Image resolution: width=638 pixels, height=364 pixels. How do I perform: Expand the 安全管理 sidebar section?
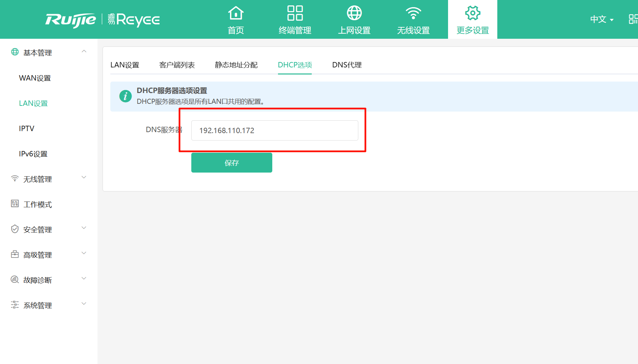pos(84,228)
